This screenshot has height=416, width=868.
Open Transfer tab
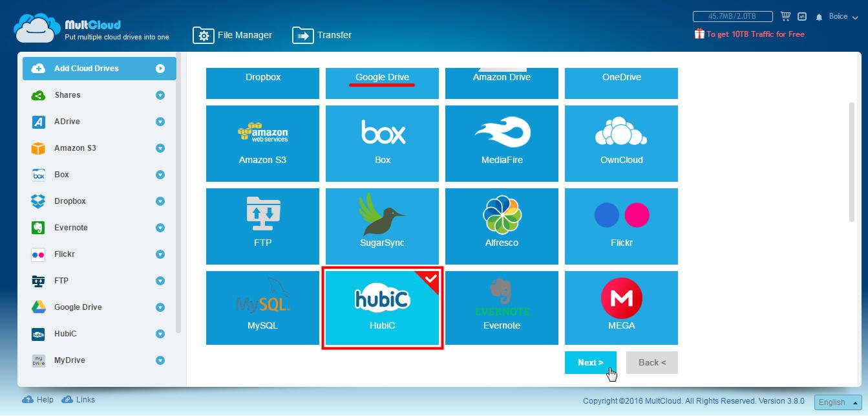(x=322, y=35)
